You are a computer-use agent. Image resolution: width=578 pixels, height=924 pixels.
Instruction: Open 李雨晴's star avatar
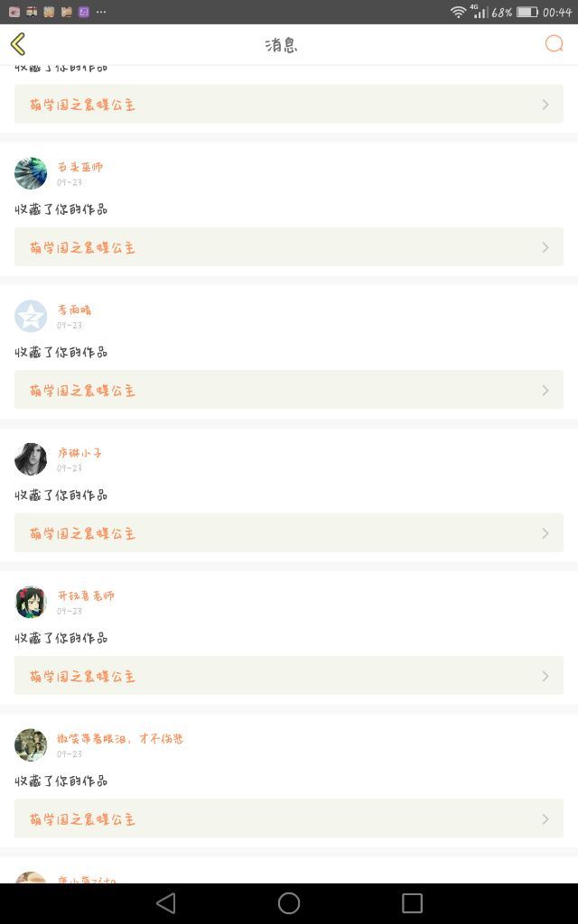click(x=31, y=317)
